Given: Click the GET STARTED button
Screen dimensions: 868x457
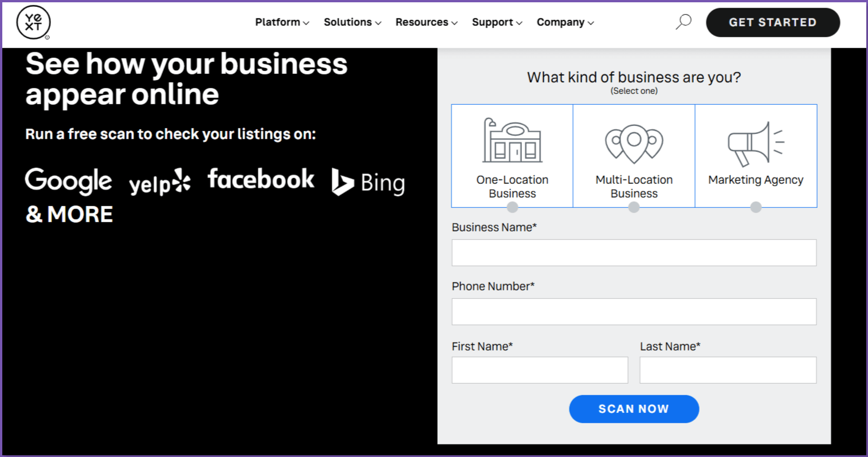Looking at the screenshot, I should pos(772,22).
